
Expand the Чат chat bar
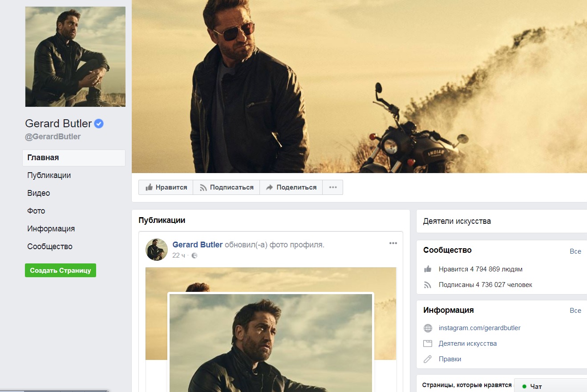(550, 386)
